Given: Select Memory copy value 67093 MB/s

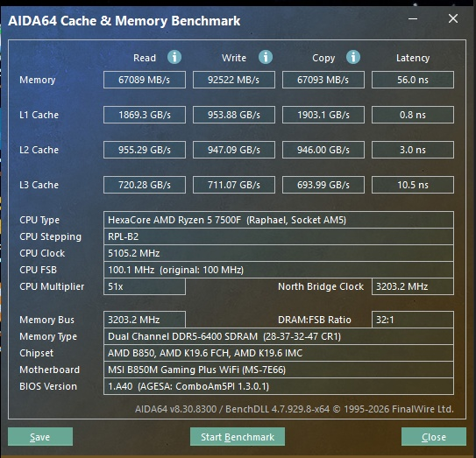Looking at the screenshot, I should point(323,80).
